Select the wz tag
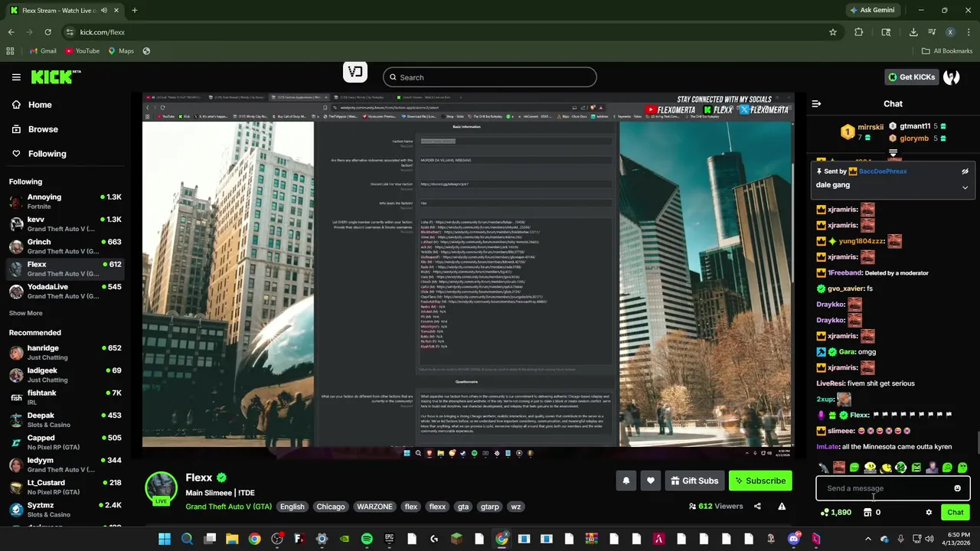The image size is (980, 551). click(x=515, y=507)
